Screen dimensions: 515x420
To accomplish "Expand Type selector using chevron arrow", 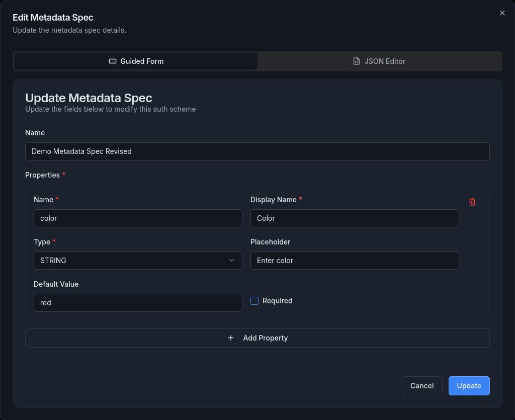I will click(232, 261).
